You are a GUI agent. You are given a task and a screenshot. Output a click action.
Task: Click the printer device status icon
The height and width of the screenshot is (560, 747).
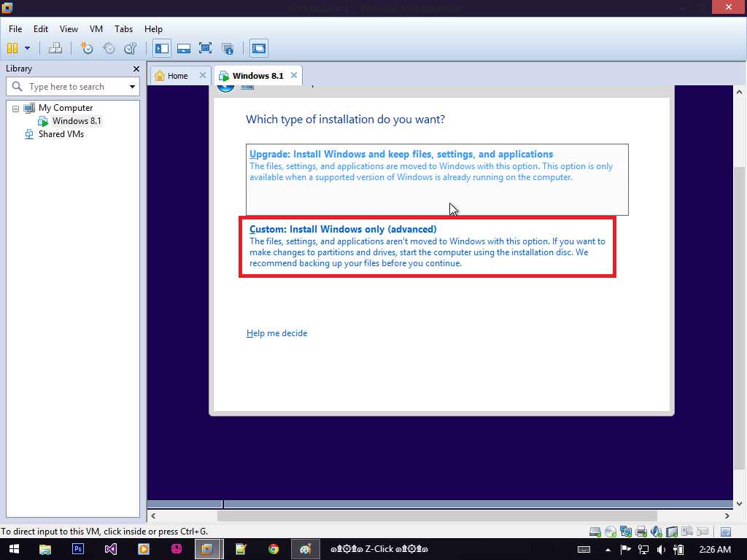click(x=641, y=532)
